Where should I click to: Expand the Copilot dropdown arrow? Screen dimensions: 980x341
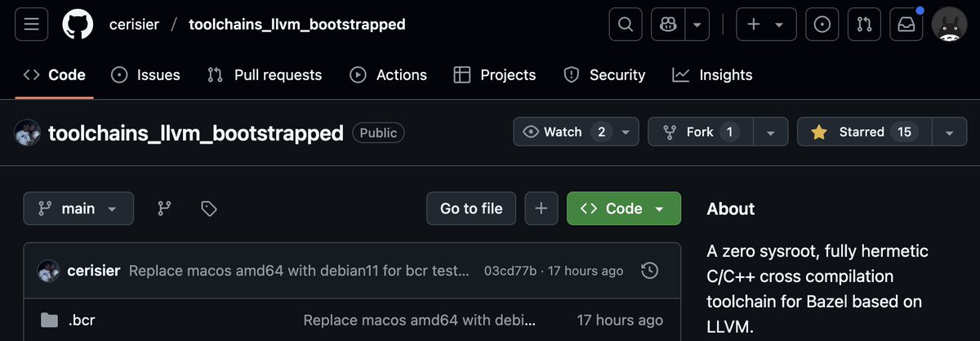[697, 25]
